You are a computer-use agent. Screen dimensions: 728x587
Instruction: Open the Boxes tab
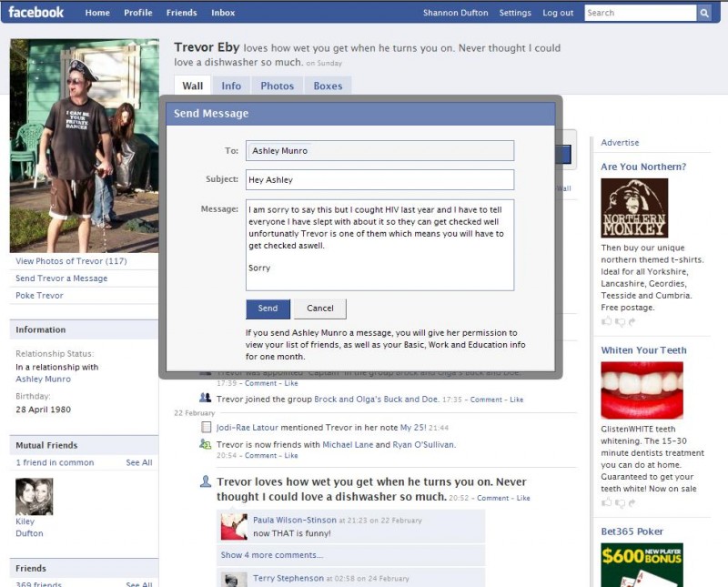click(328, 86)
